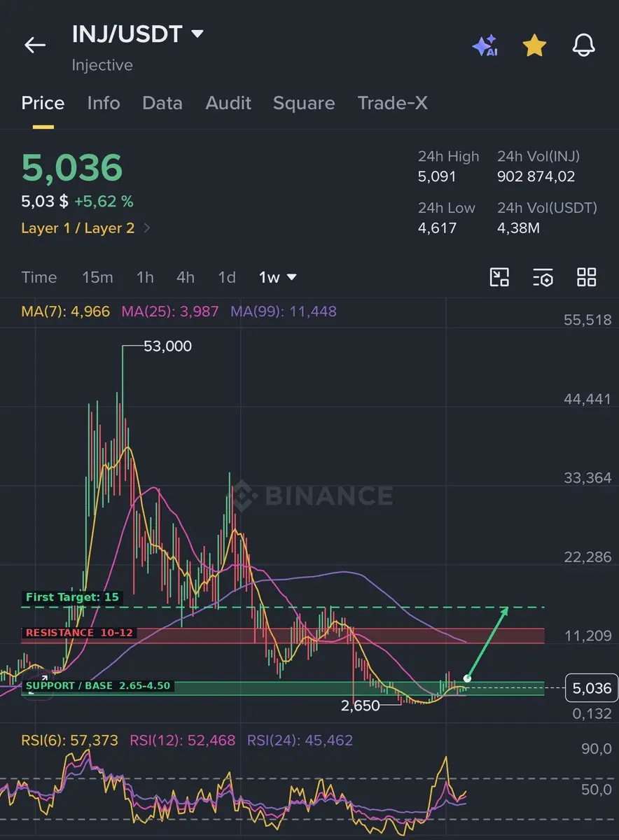This screenshot has height=840, width=619.
Task: Open chart picture-in-picture icon
Action: [499, 277]
